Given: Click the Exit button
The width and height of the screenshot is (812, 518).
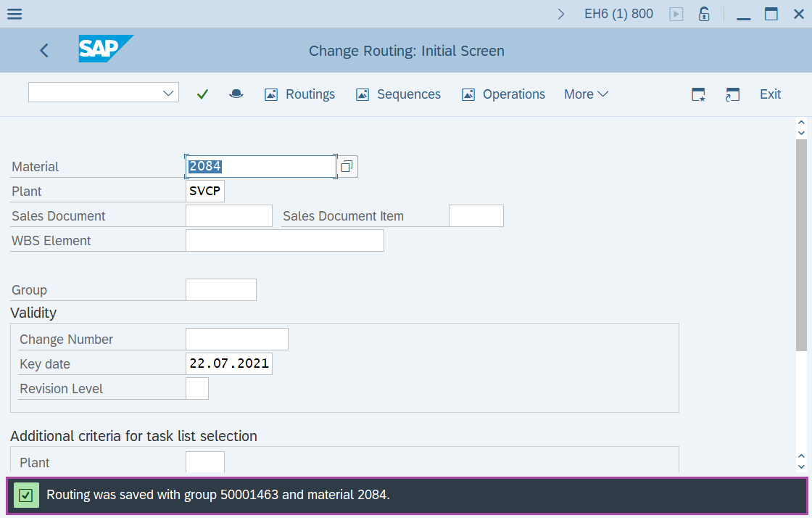Looking at the screenshot, I should (x=770, y=94).
